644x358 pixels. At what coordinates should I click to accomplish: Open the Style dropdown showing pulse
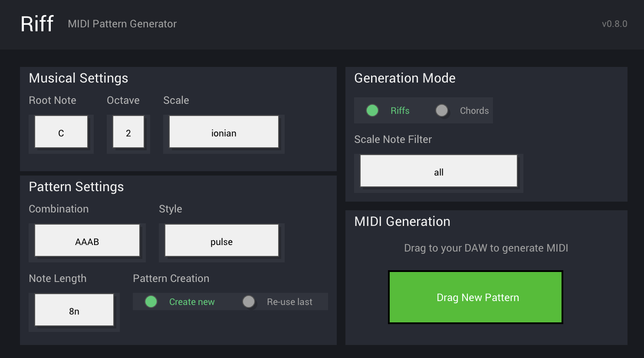tap(222, 241)
